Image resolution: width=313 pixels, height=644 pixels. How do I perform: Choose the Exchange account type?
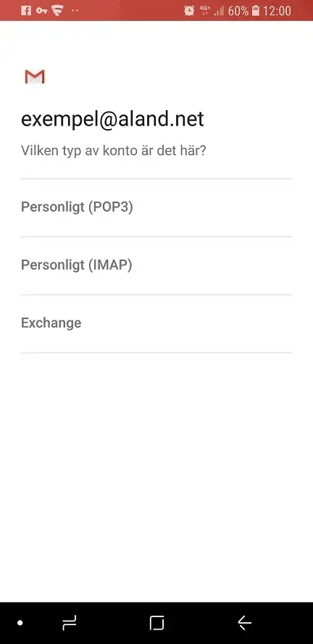click(156, 323)
